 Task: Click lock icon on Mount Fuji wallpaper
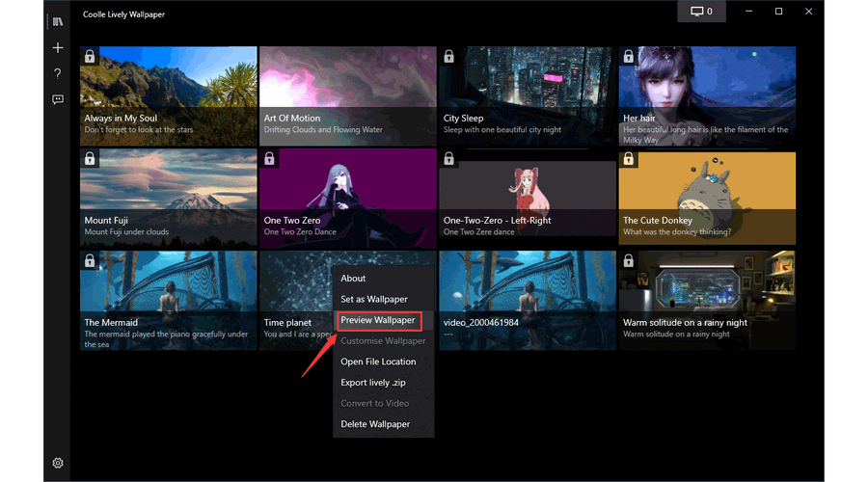[x=90, y=159]
